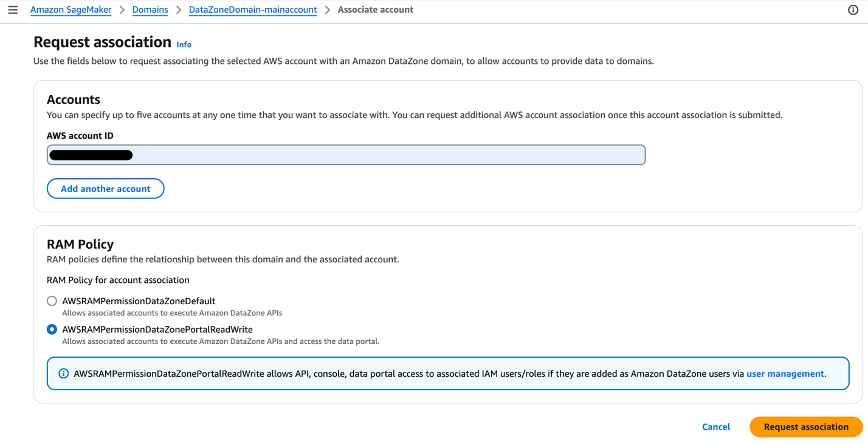The width and height of the screenshot is (868, 443).
Task: Click the chevron after Domains breadcrumb
Action: [179, 10]
